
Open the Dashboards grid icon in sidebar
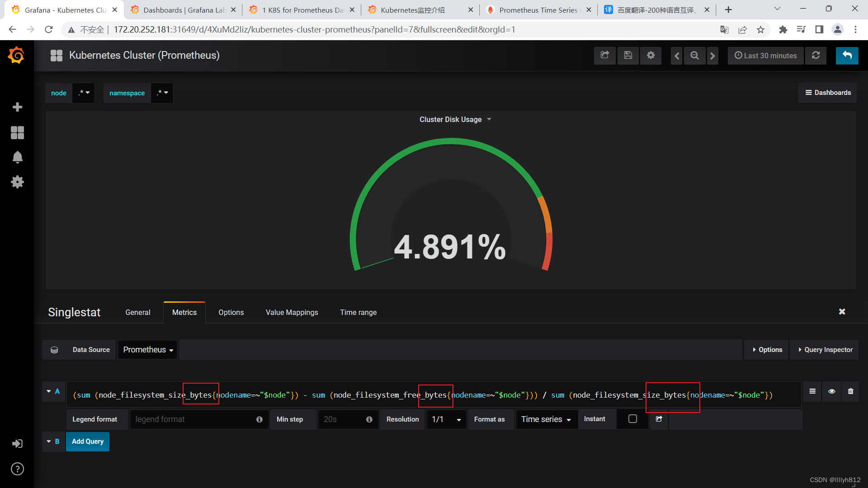pos(17,132)
